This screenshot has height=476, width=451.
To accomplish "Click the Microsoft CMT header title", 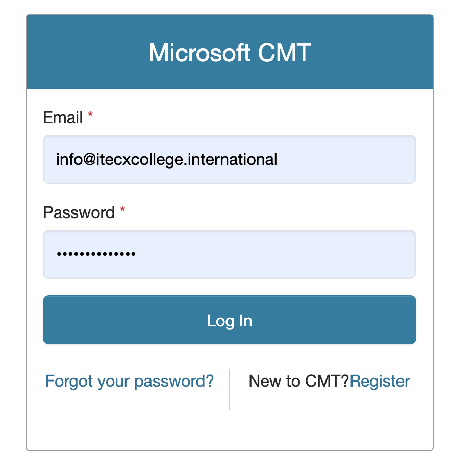I will [230, 53].
